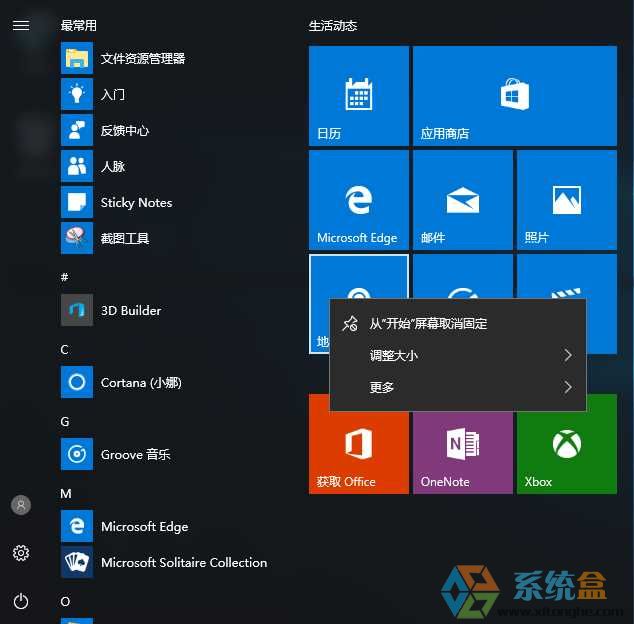
Task: Click the 最常用 most used heading
Action: click(78, 25)
